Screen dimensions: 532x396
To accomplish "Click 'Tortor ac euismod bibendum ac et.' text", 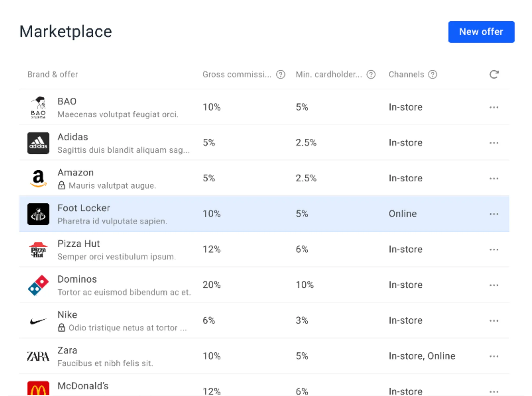I will tap(124, 292).
